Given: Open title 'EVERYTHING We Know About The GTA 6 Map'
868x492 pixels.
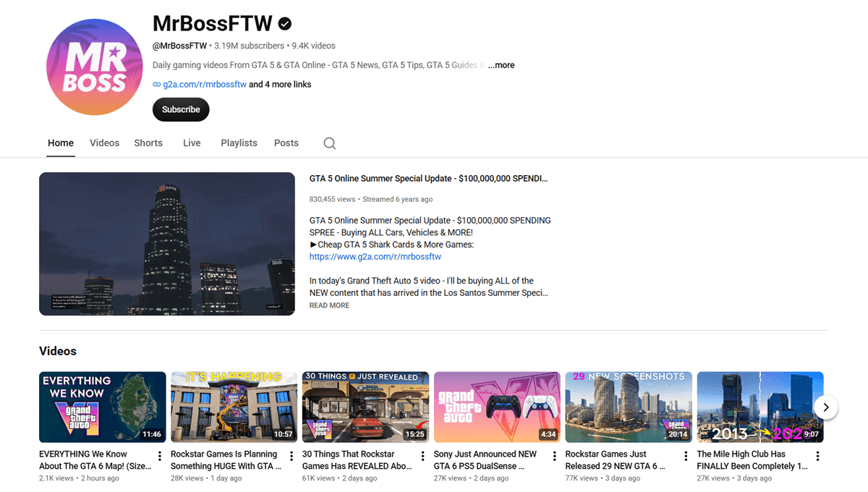Looking at the screenshot, I should (x=95, y=460).
